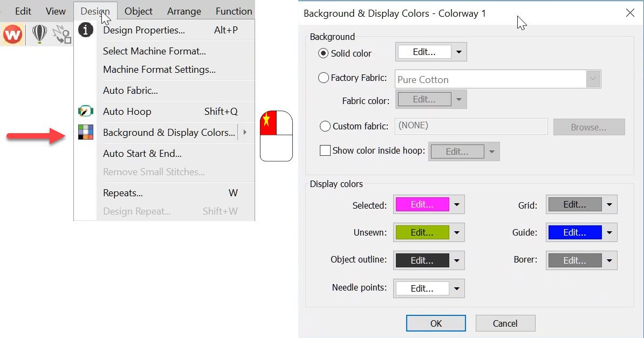The width and height of the screenshot is (644, 338).
Task: Click the CorelDRAW balloon icon
Action: pos(39,35)
